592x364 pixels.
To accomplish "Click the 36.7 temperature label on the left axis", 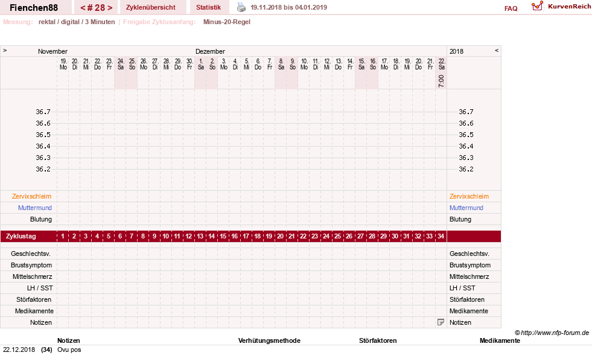I will (x=43, y=112).
